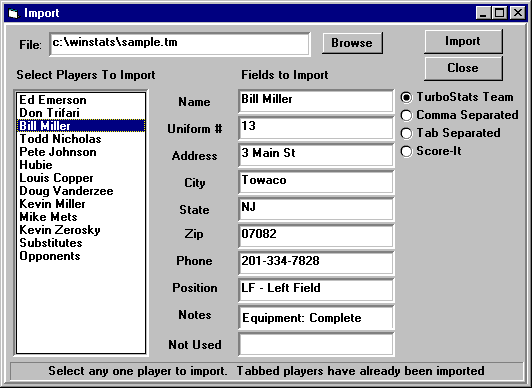
Task: Select Don Trifari in the player list
Action: tap(81, 113)
